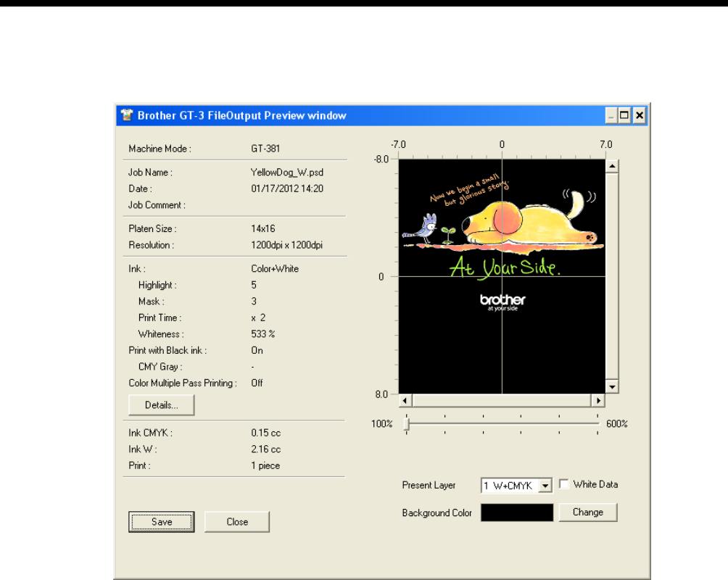Image resolution: width=728 pixels, height=580 pixels.
Task: Click the preview scroll down arrow
Action: 612,387
